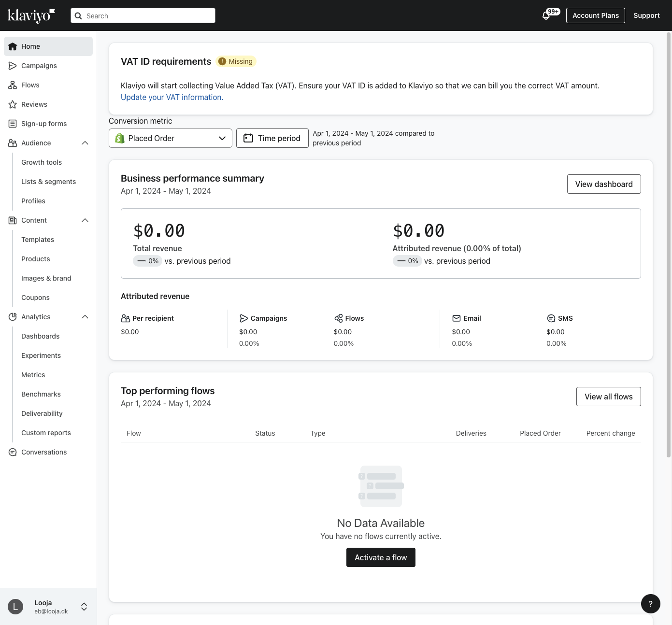Viewport: 672px width, 625px height.
Task: Click the Audience people icon in sidebar
Action: point(13,143)
